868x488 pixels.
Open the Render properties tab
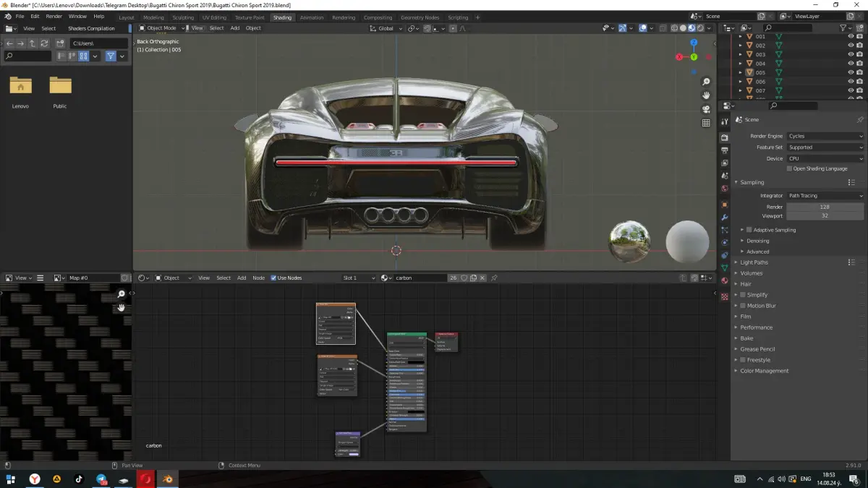tap(724, 137)
